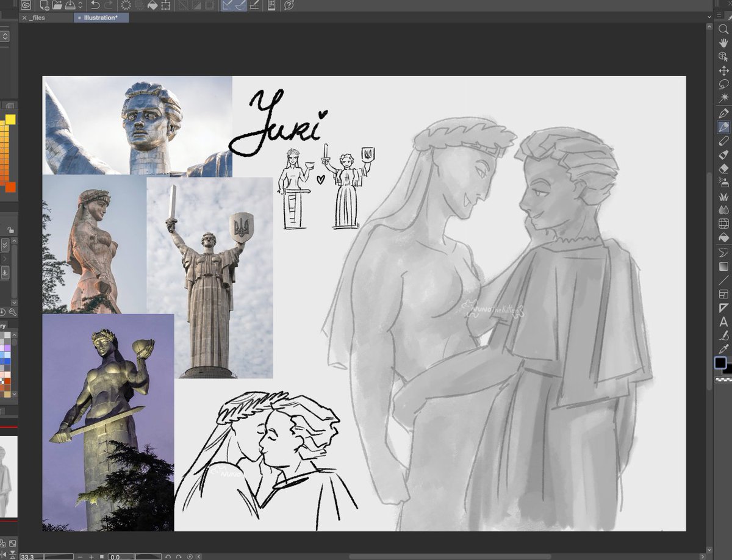
Task: Select the Fill bucket tool
Action: pyautogui.click(x=723, y=238)
